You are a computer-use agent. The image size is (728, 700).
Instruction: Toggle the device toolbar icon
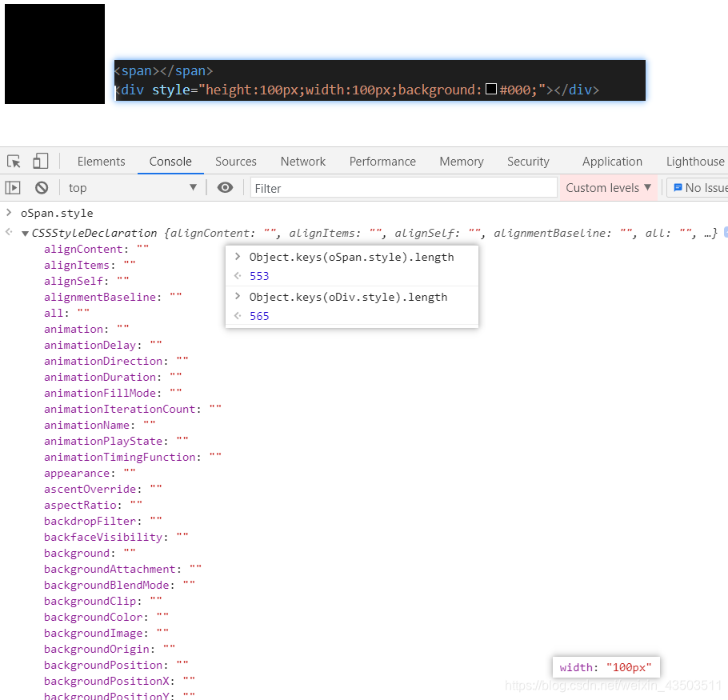[40, 161]
